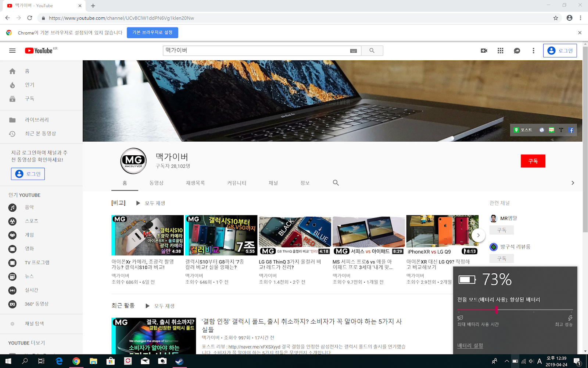The height and width of the screenshot is (368, 588).
Task: Open 최근 본 동영상 history
Action: (x=41, y=134)
